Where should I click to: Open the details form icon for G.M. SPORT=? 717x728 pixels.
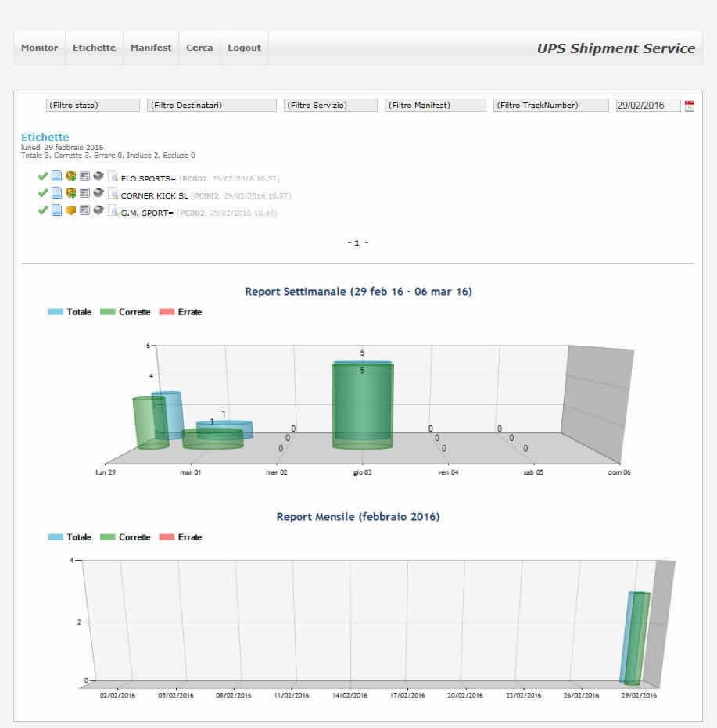click(x=84, y=210)
